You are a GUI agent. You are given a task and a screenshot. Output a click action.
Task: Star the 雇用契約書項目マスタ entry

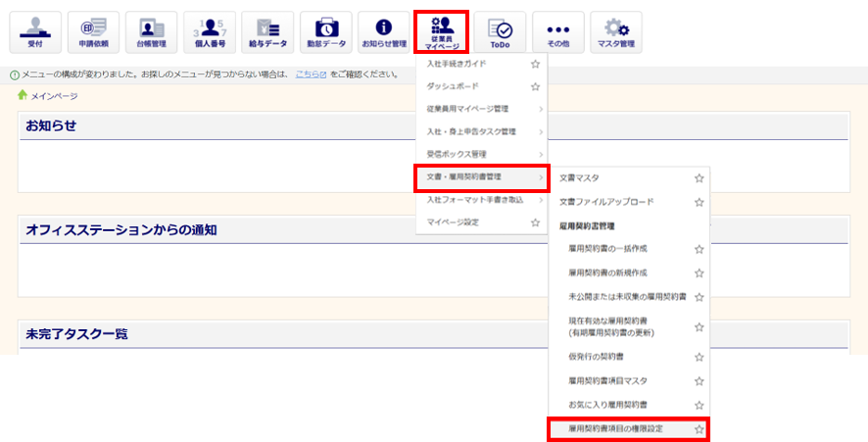(699, 381)
